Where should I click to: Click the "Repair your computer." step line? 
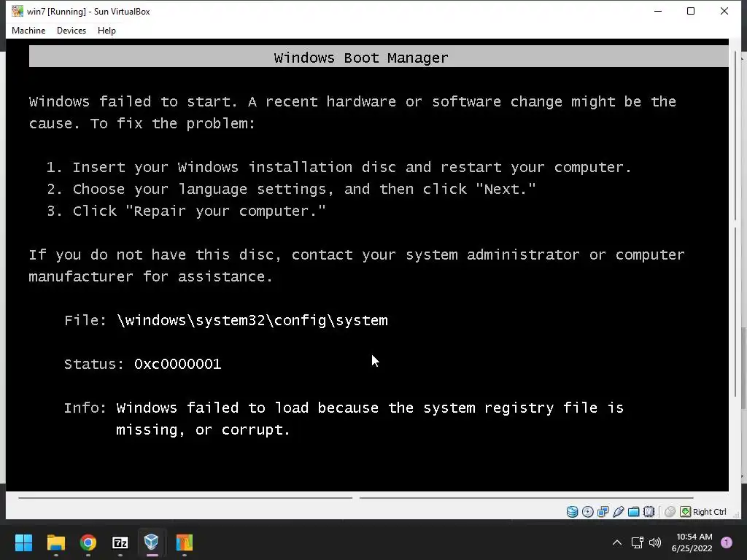(186, 211)
